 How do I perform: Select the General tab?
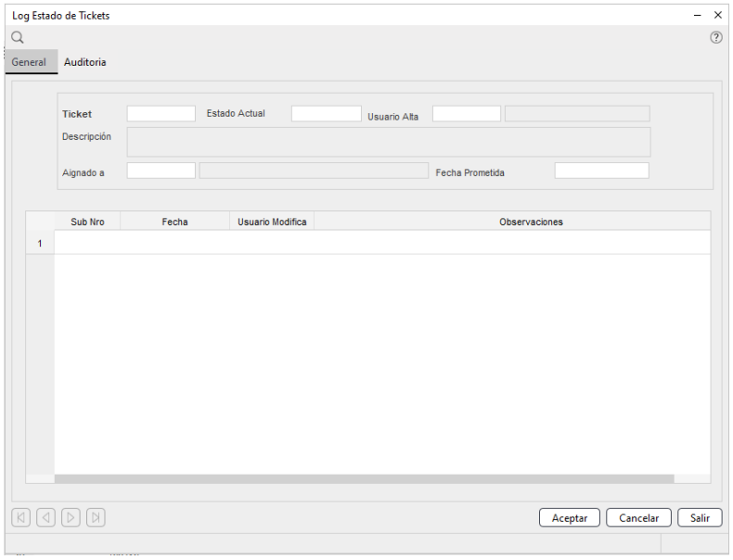(x=29, y=62)
